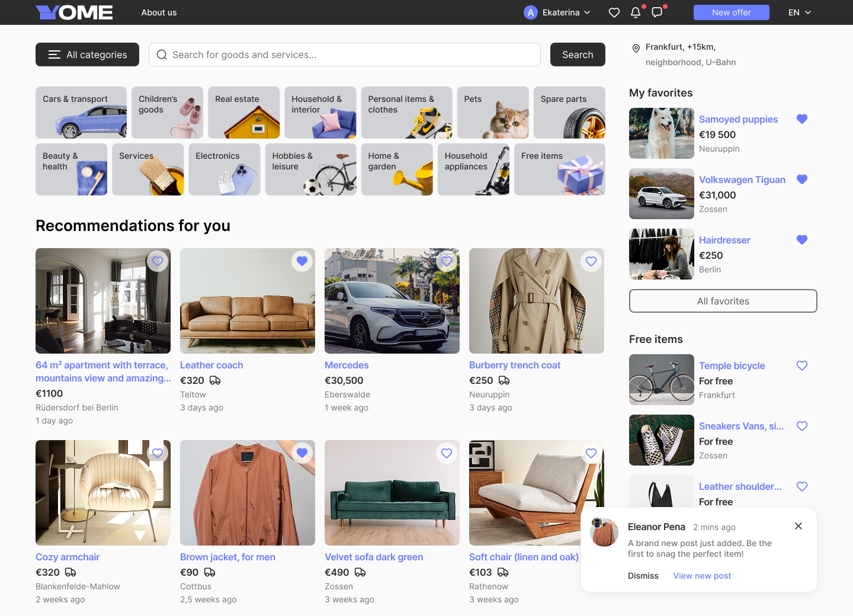
Task: Open the EN language dropdown
Action: [799, 12]
